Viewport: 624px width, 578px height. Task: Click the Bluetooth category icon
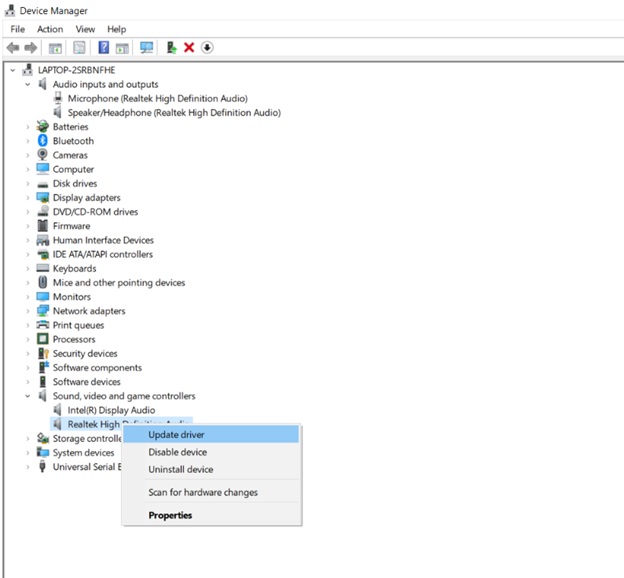point(43,141)
